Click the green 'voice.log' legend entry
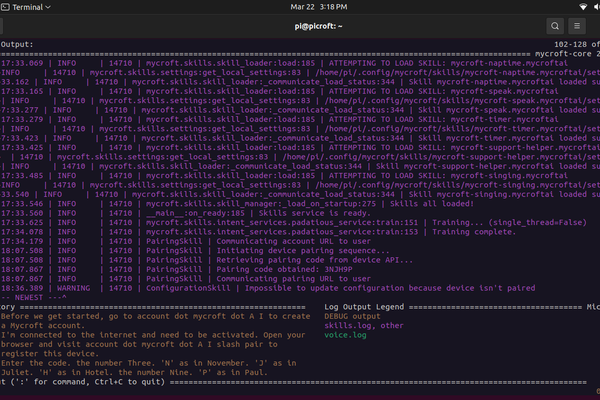Viewport: 600px width, 400px height. pyautogui.click(x=345, y=335)
